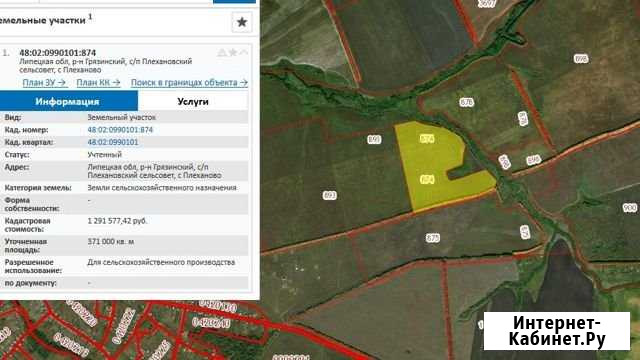Open the План ЗУ link
Image resolution: width=640 pixels, height=360 pixels.
click(x=44, y=82)
